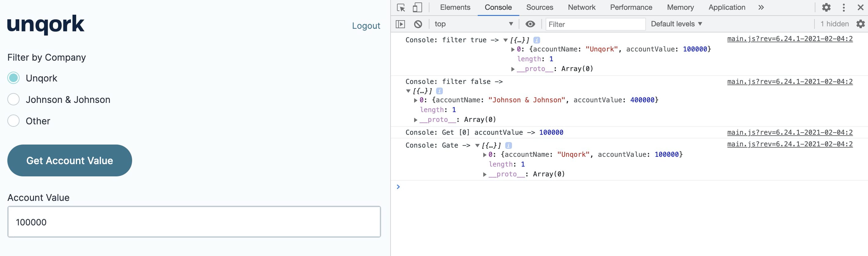Click length: 1 under filter true array
Screen dimensions: 868x256
point(535,59)
